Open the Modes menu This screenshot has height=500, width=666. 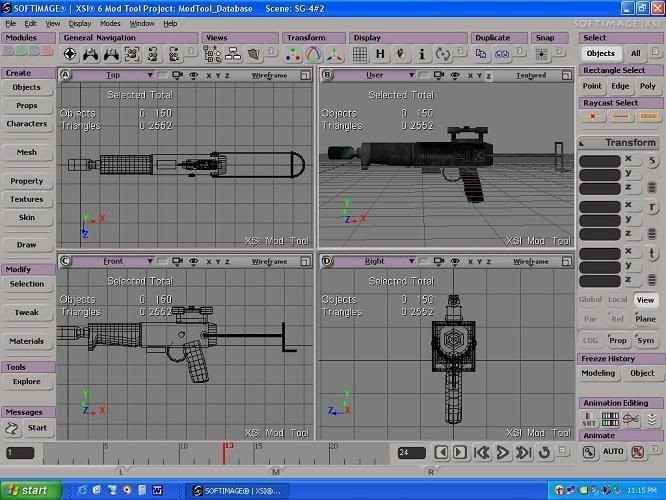tap(110, 23)
